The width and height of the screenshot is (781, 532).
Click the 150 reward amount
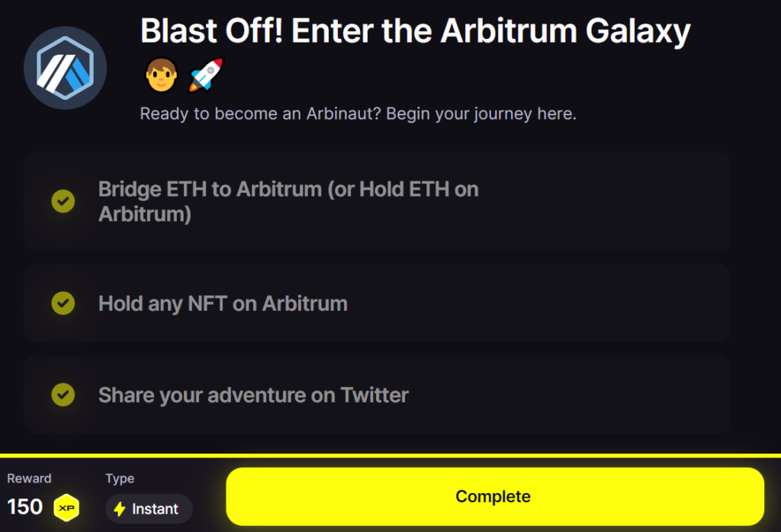point(25,507)
